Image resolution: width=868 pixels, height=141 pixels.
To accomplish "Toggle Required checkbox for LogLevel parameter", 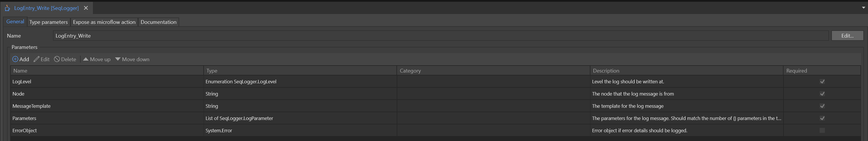I will (822, 82).
